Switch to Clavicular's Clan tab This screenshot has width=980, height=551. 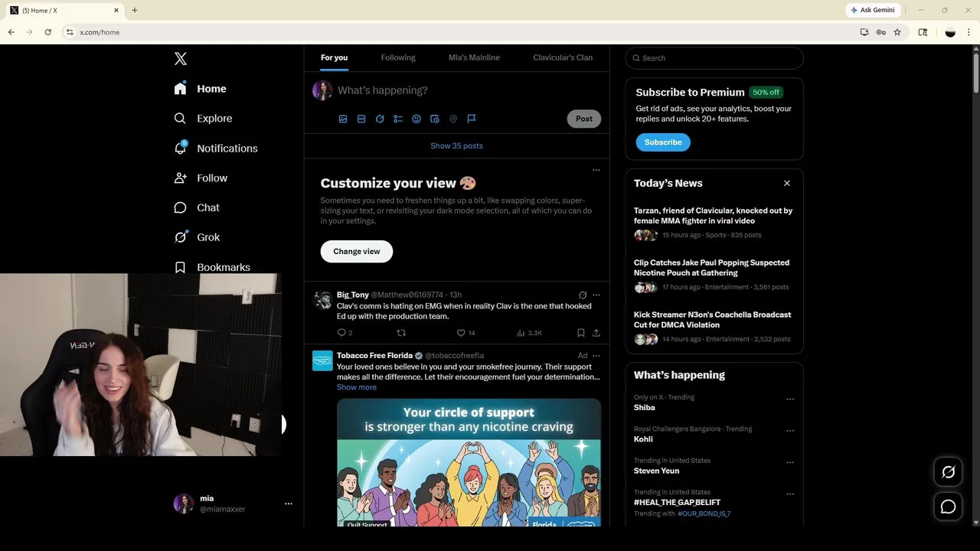pyautogui.click(x=563, y=57)
